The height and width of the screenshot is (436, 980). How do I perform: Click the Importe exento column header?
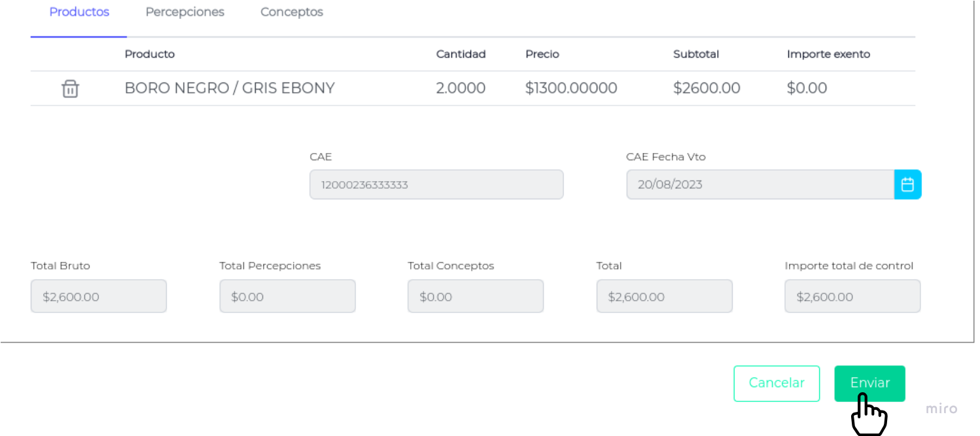[x=828, y=54]
